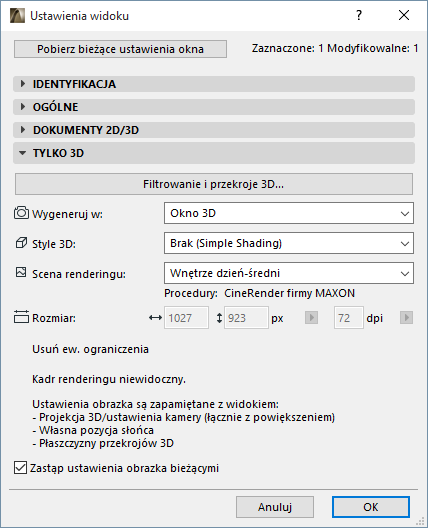Click the width field showing 1027
The image size is (428, 528).
click(x=186, y=318)
